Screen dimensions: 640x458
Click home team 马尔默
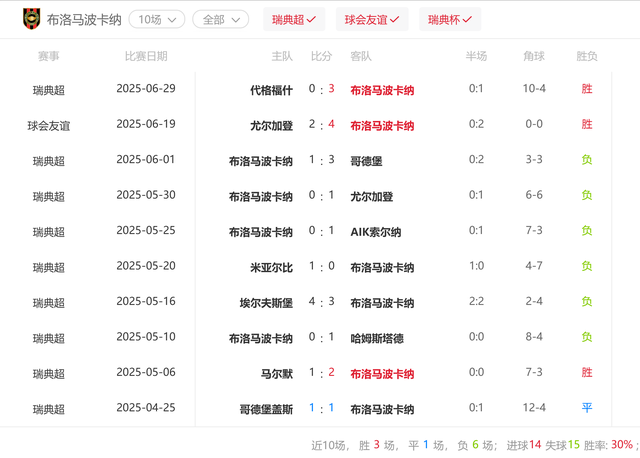(x=277, y=374)
